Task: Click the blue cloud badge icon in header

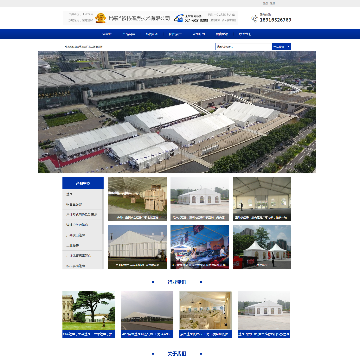Action: (x=179, y=18)
